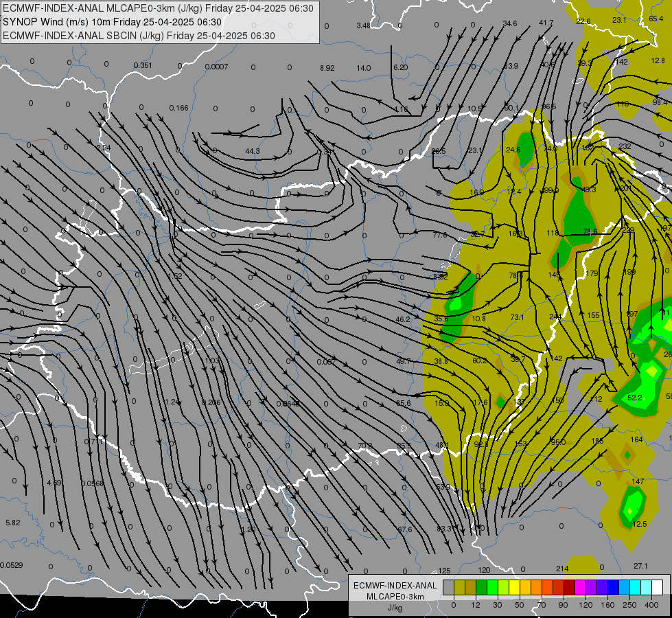The width and height of the screenshot is (672, 618).
Task: Click the '46.2' map value
Action: tap(403, 319)
